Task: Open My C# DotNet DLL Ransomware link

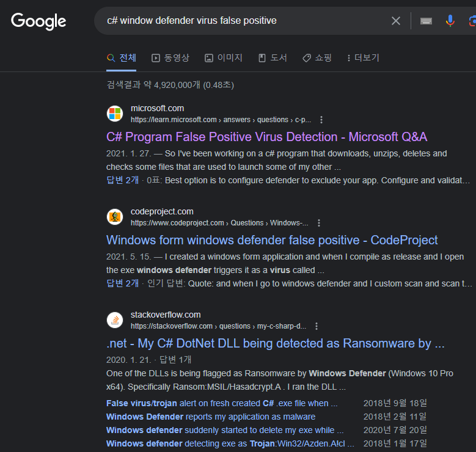Action: click(x=276, y=343)
